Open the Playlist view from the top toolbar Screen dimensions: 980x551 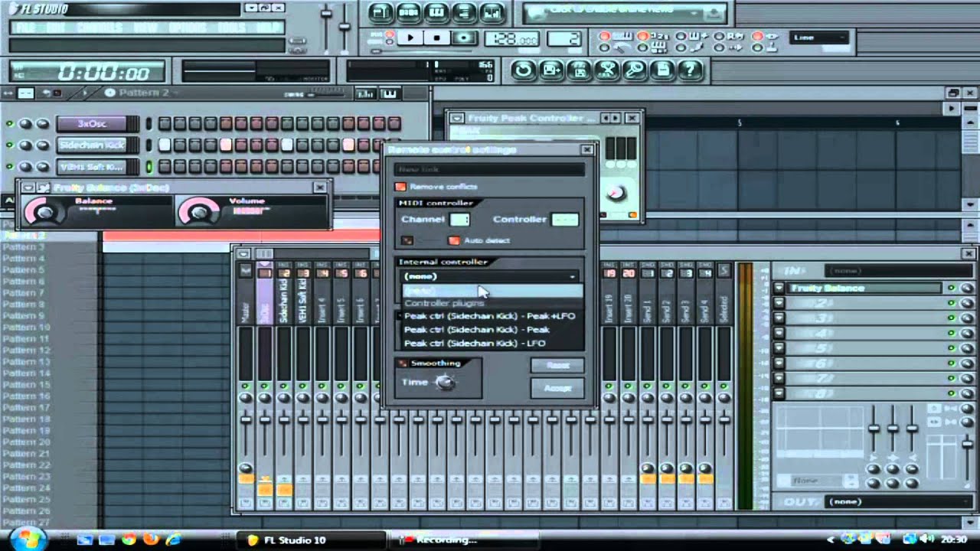tap(381, 13)
